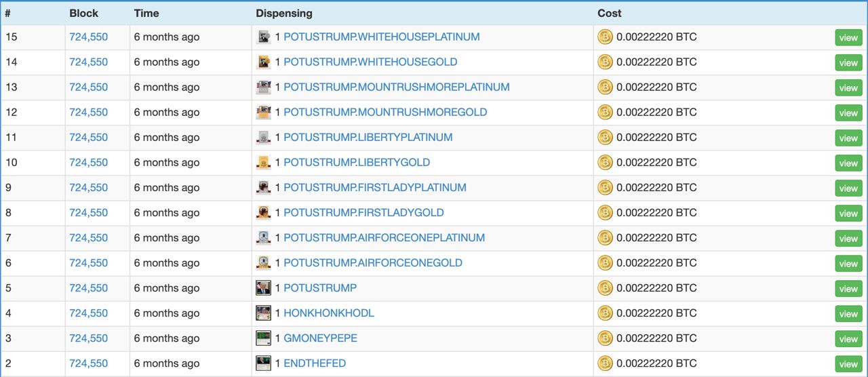View dispenser number 15 details
The height and width of the screenshot is (377, 868).
848,38
